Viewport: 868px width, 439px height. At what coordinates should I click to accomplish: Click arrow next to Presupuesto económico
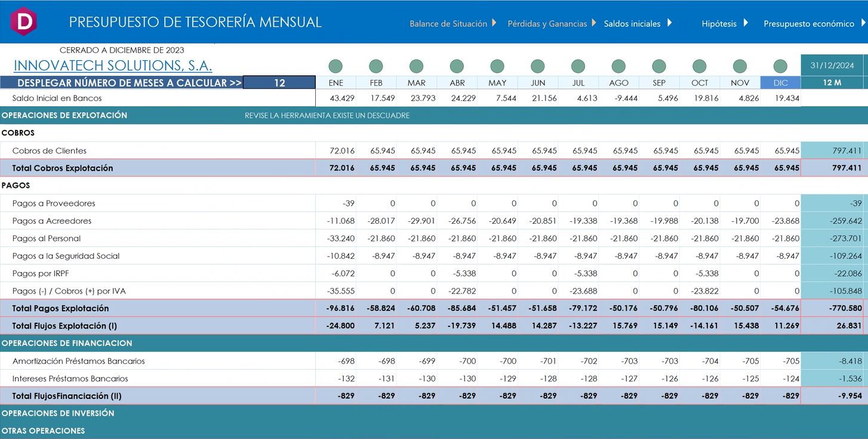pos(863,23)
